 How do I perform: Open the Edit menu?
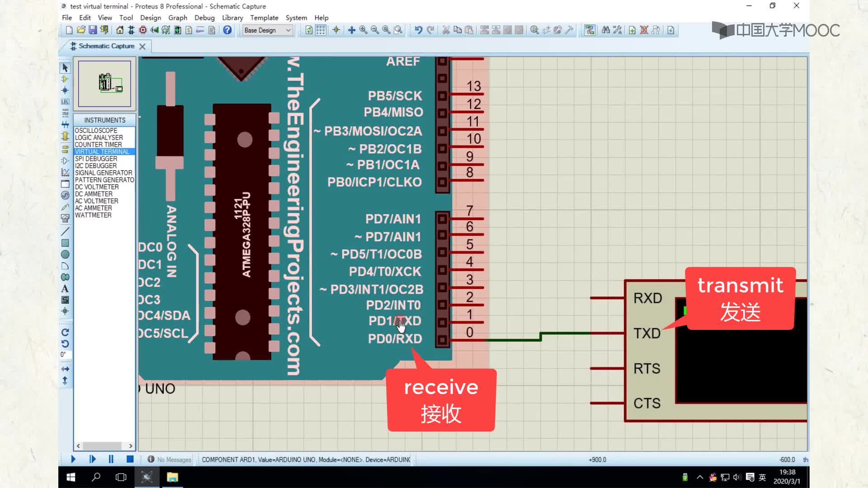tap(85, 18)
